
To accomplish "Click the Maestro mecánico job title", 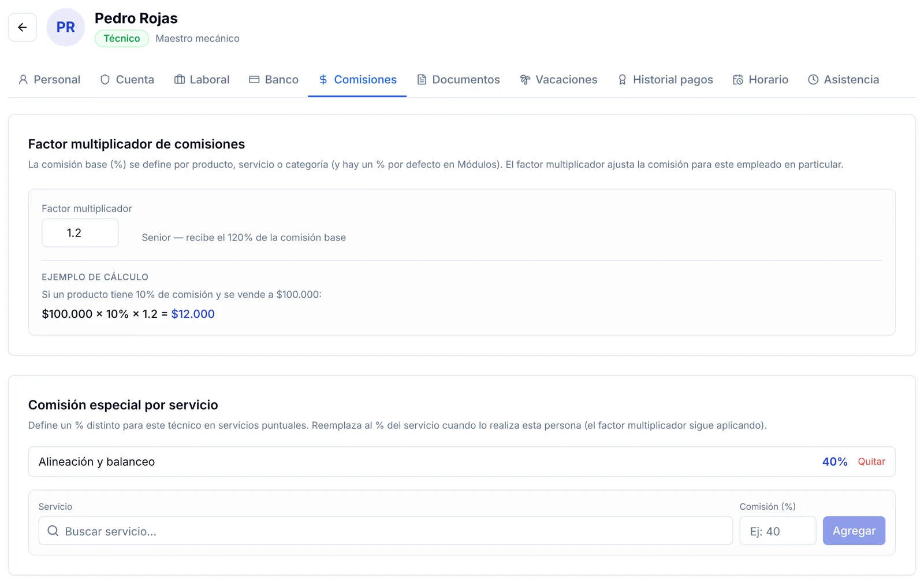I will (198, 39).
